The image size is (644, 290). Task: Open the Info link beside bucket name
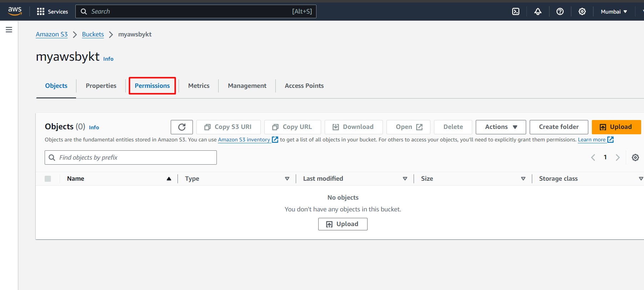(108, 59)
